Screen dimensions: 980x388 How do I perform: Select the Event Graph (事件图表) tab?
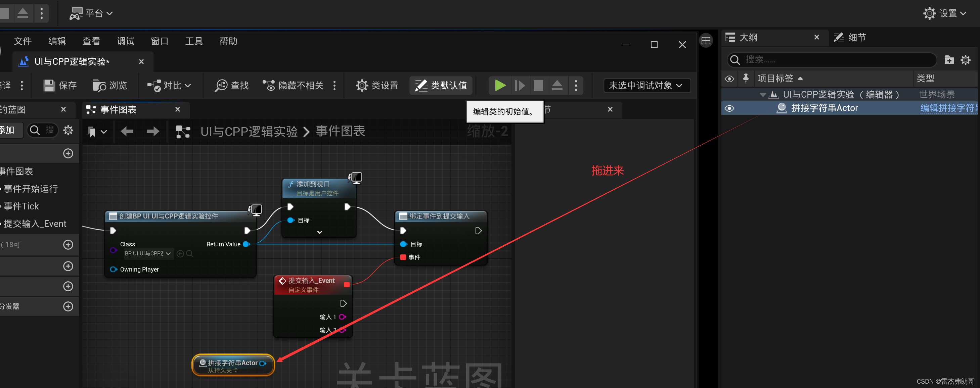118,109
